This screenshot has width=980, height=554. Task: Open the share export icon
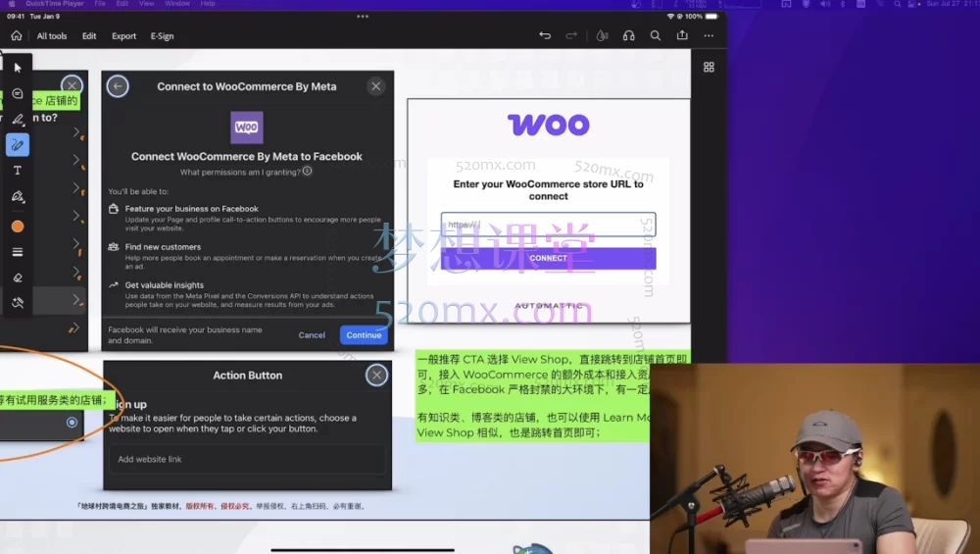click(682, 36)
